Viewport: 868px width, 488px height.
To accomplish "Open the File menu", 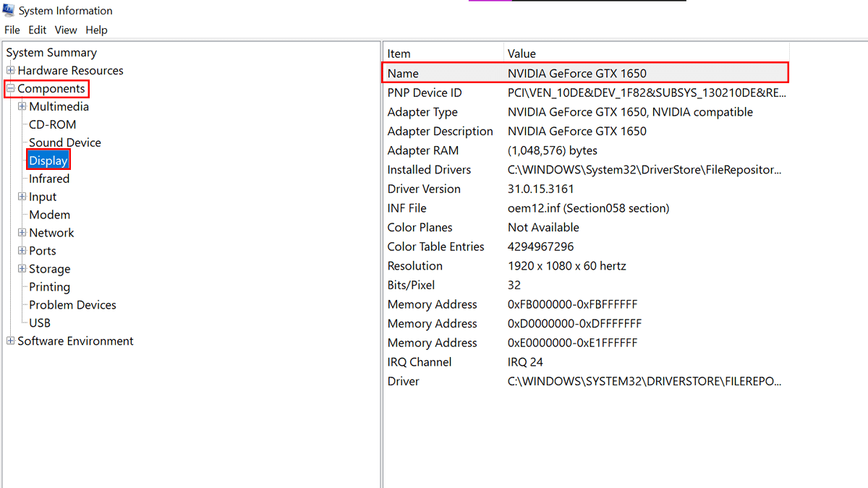I will 12,30.
